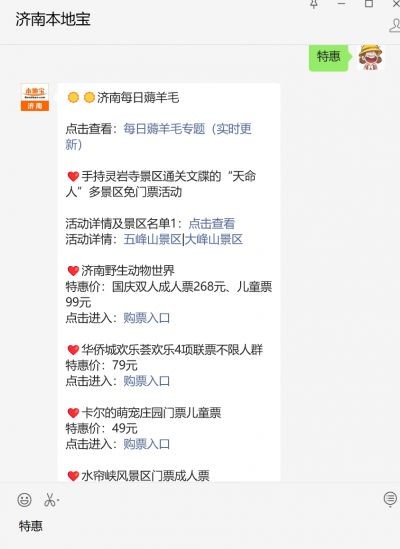
Task: Click the message input field containing 特惠
Action: click(x=200, y=528)
